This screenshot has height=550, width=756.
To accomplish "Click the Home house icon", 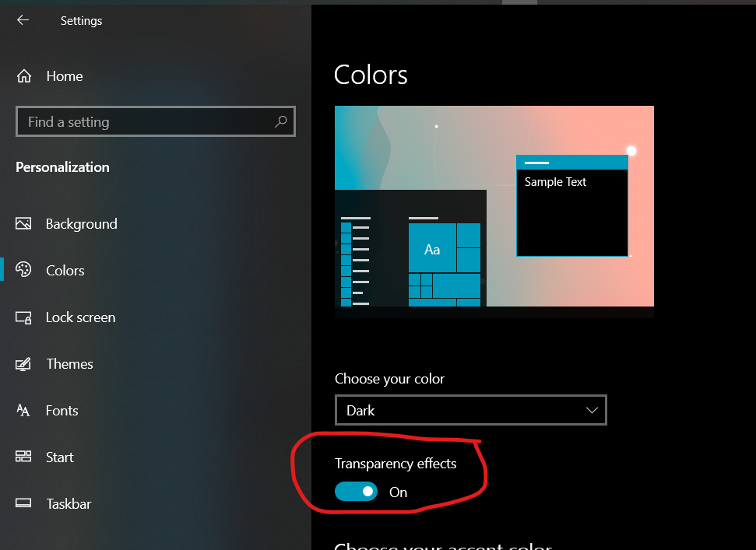I will pyautogui.click(x=24, y=76).
